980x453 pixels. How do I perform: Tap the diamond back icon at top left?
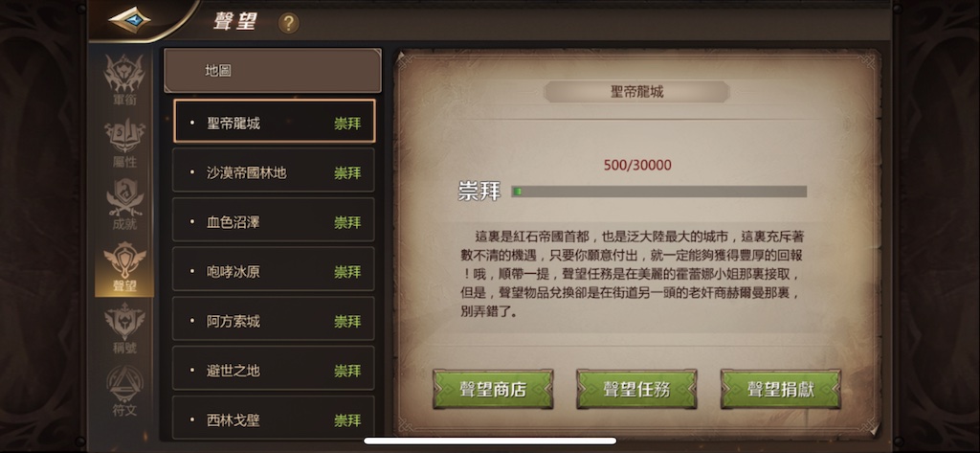tap(129, 20)
